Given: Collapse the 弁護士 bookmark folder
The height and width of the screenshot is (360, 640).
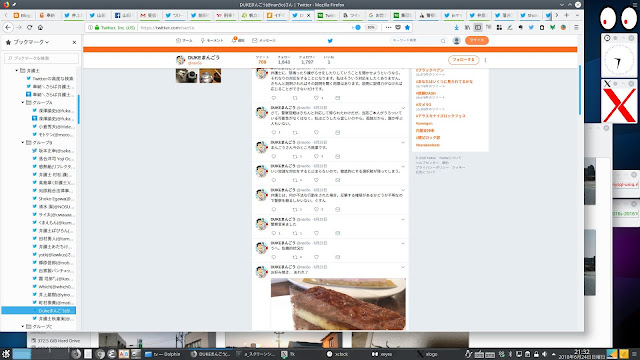Looking at the screenshot, I should point(17,71).
